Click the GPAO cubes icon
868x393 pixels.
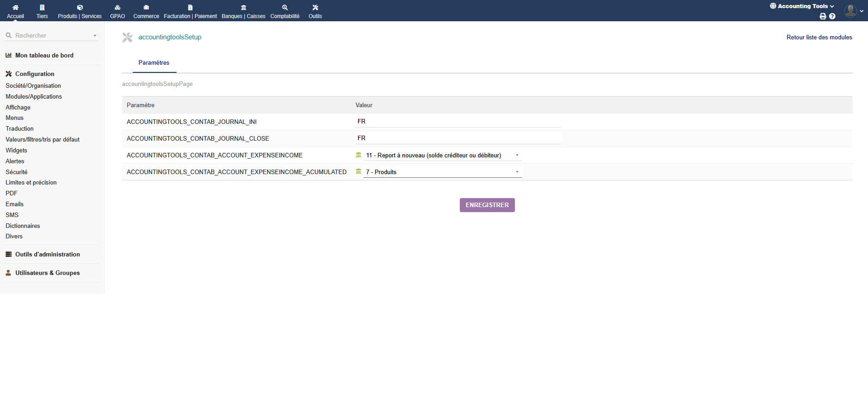[118, 8]
